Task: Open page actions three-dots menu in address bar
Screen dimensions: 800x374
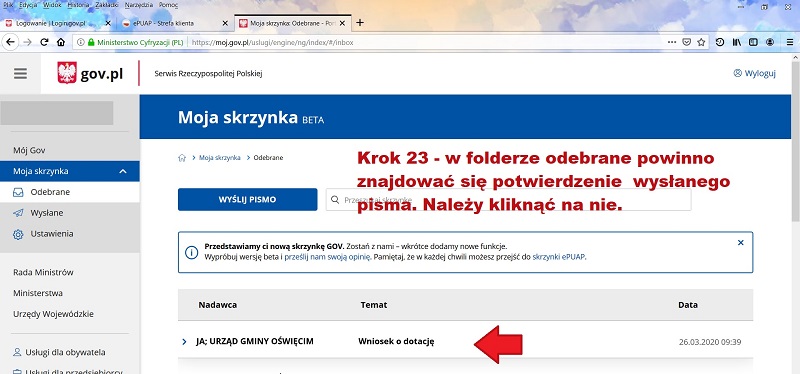Action: point(672,42)
